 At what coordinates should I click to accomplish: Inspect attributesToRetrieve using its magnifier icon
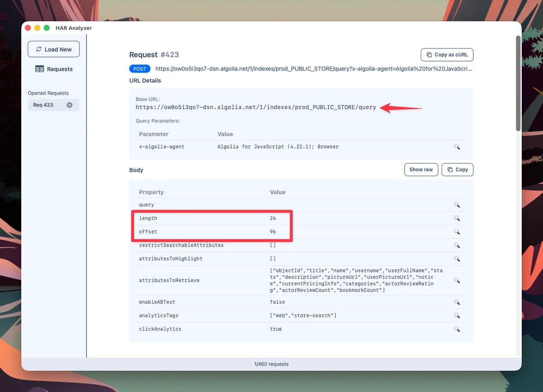coord(457,281)
